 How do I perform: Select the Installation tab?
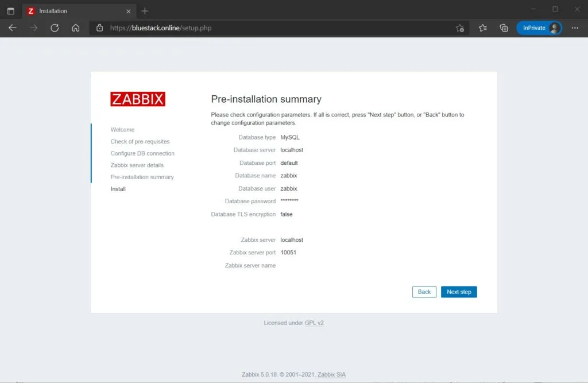click(79, 11)
